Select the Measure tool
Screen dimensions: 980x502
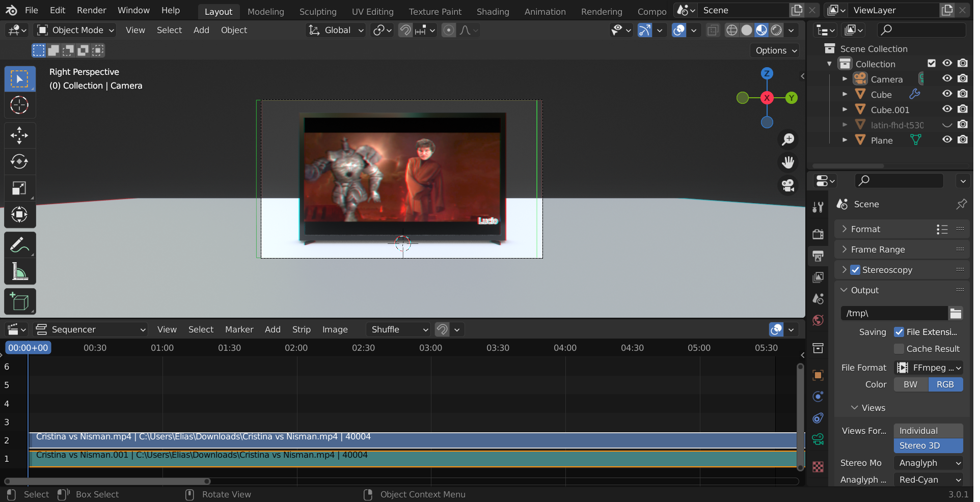pos(19,272)
